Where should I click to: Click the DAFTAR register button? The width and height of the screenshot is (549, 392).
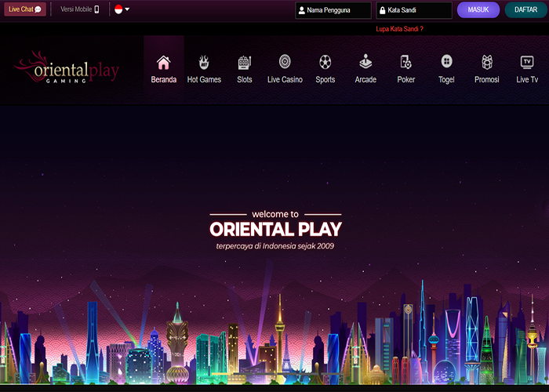(x=526, y=9)
